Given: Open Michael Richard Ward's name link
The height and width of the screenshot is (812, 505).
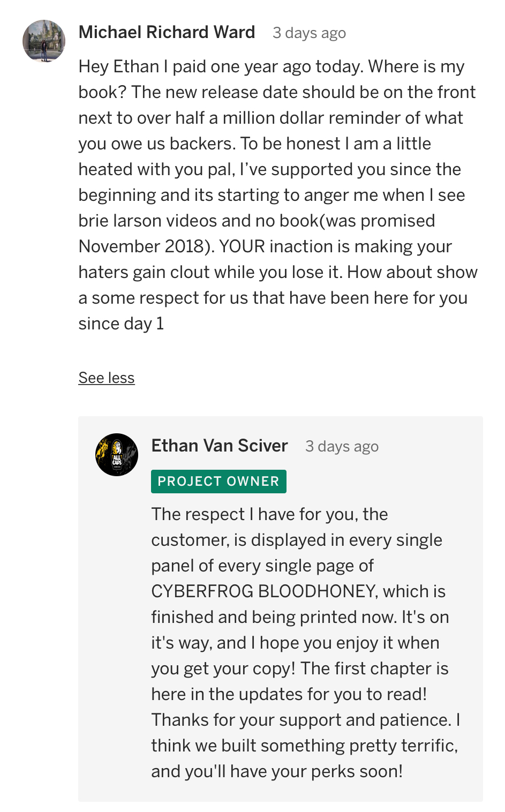Looking at the screenshot, I should [x=167, y=32].
